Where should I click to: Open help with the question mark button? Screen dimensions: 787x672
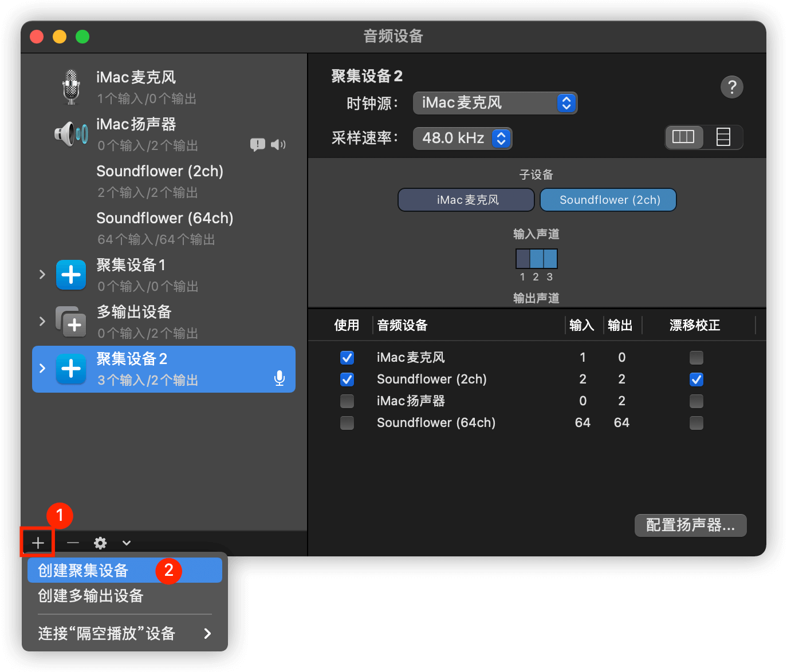[732, 87]
